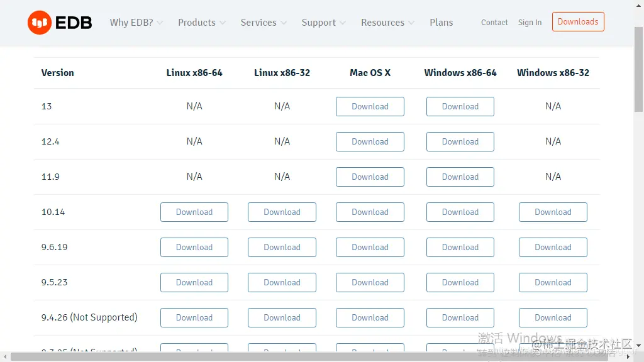Download version 10.14 for Linux x86-64
The width and height of the screenshot is (644, 362).
click(194, 212)
